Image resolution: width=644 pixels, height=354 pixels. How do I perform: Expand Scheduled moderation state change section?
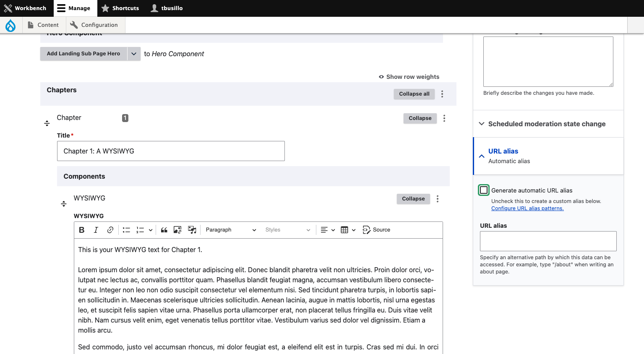click(548, 124)
